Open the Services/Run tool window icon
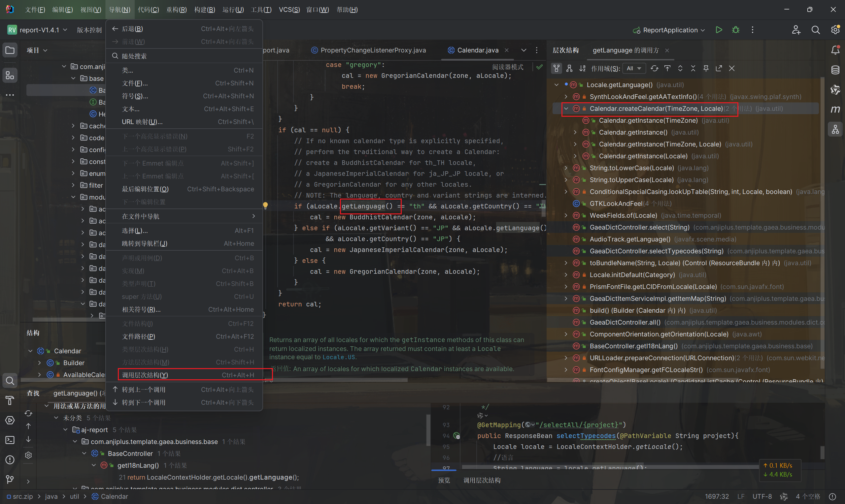 coord(10,420)
